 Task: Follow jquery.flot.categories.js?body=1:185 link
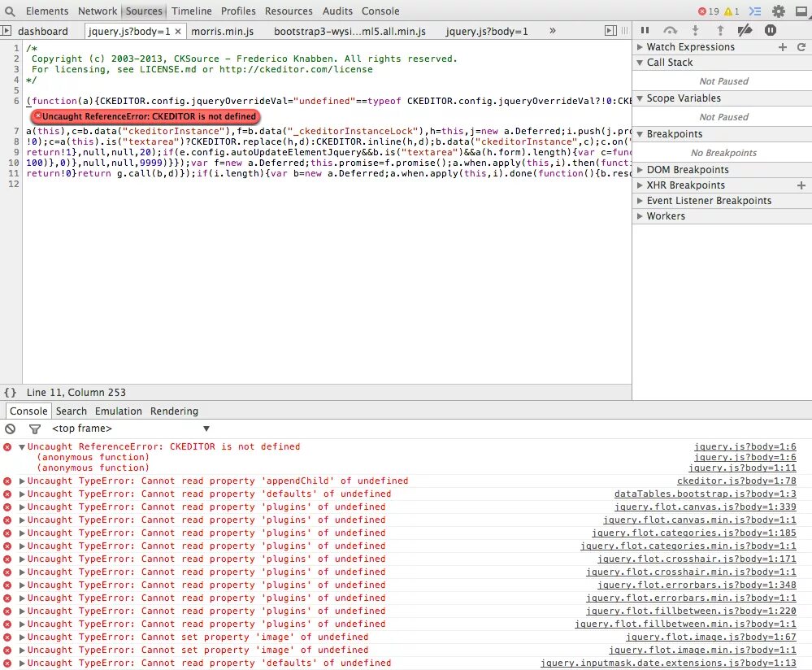[x=694, y=533]
